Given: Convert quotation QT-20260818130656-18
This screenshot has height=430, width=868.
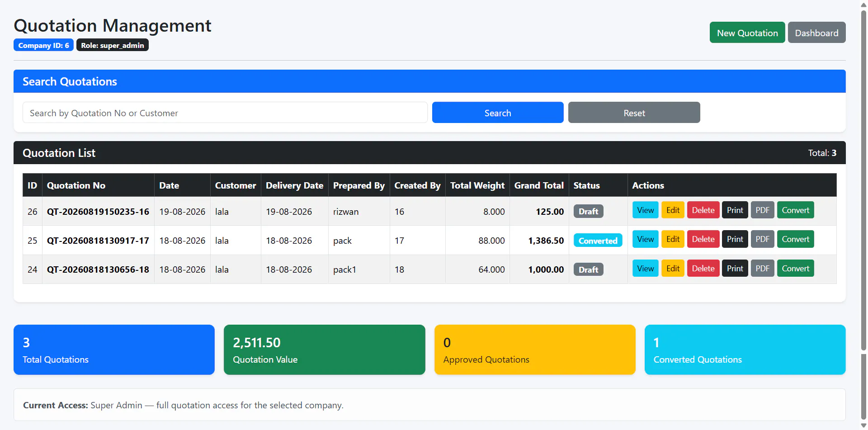Looking at the screenshot, I should tap(796, 269).
